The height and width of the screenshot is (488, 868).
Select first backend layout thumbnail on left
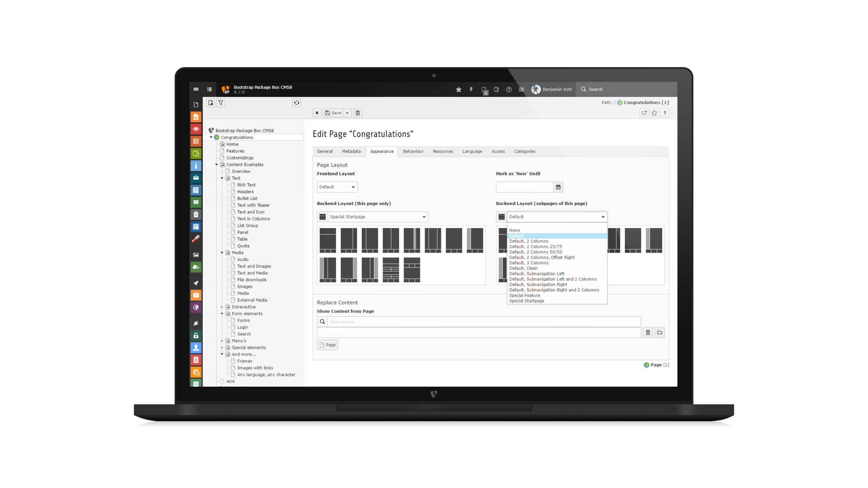pyautogui.click(x=328, y=240)
